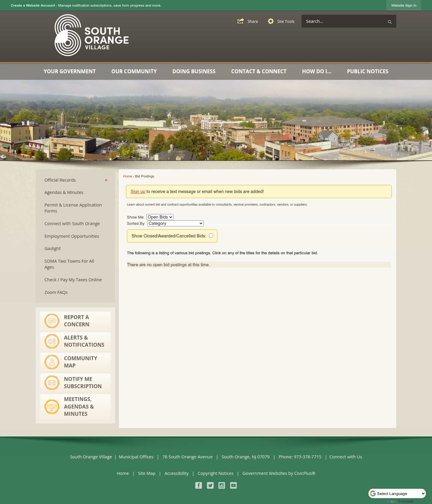Open Permit & License Application Forms link
The width and height of the screenshot is (432, 504).
[73, 208]
